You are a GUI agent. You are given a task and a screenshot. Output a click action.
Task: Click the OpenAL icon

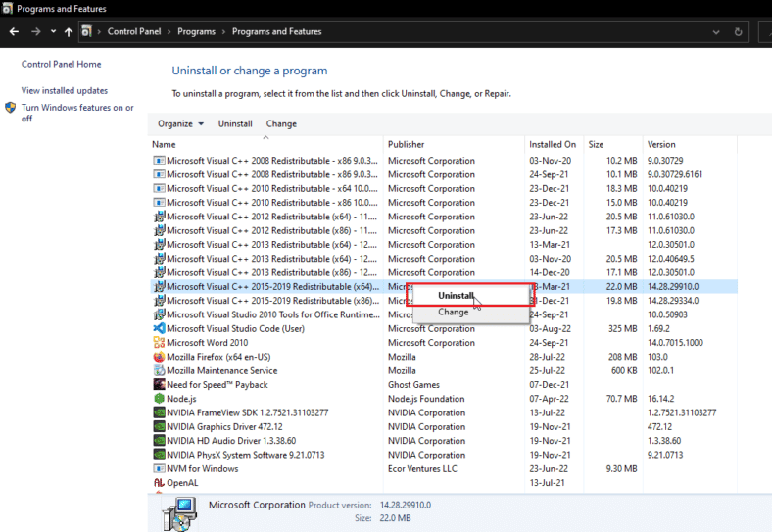point(159,483)
